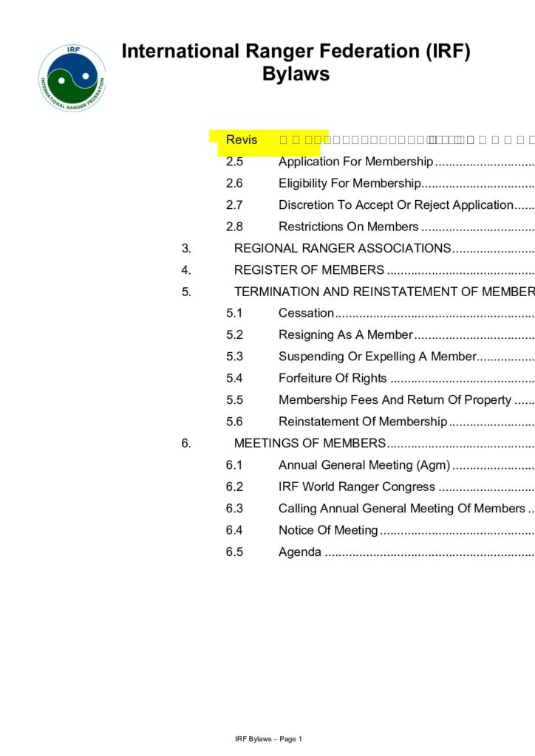
Task: Go to REGISTER OF MEMBERS chapter
Action: (x=309, y=270)
